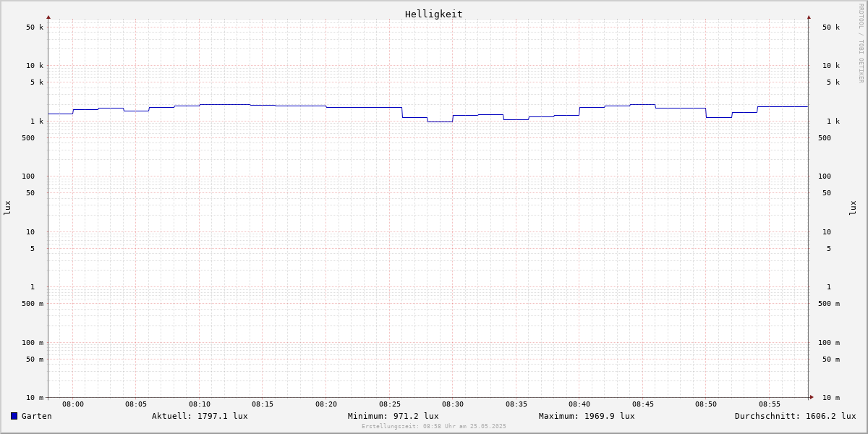The image size is (868, 434).
Task: Click the 08:40 time axis label
Action: point(579,404)
